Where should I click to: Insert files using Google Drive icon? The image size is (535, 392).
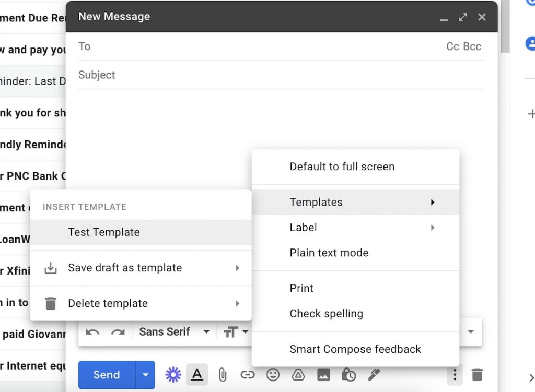[x=298, y=375]
